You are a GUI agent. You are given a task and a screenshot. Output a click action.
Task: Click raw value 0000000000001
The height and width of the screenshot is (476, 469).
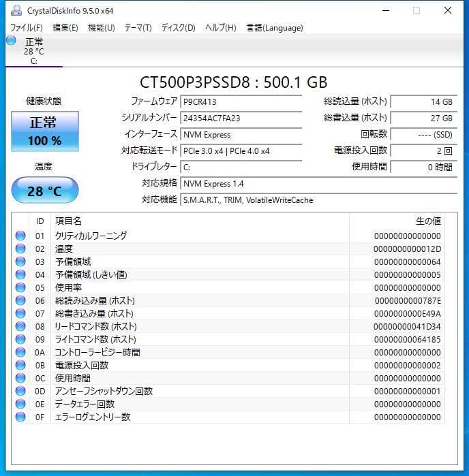(407, 392)
